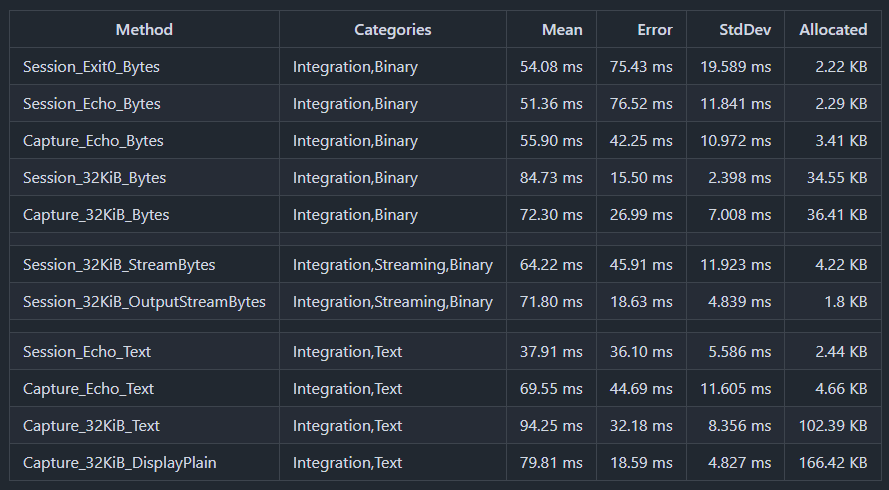Click the 79.81 ms mean value
Image resolution: width=889 pixels, height=490 pixels.
pyautogui.click(x=551, y=463)
